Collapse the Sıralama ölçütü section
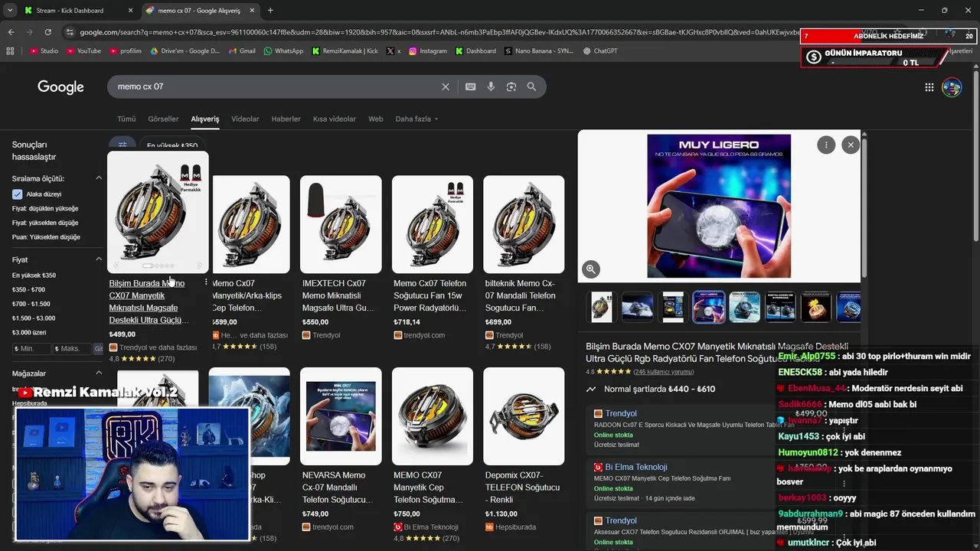The height and width of the screenshot is (551, 980). (99, 178)
